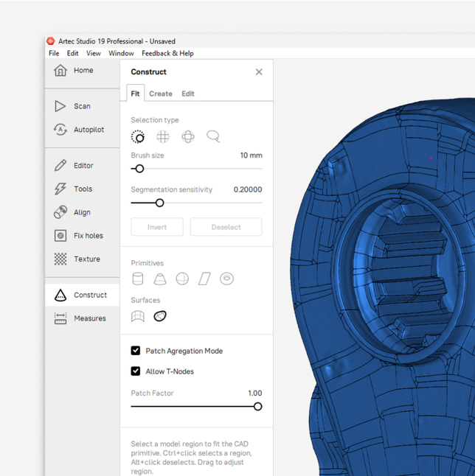Open the File menu
Screen dimensions: 475x476
54,53
